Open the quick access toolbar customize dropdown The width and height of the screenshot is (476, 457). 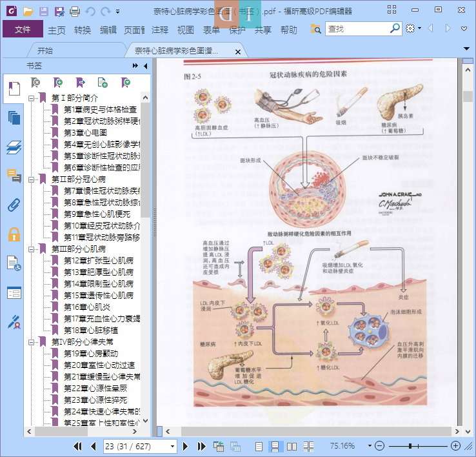[x=117, y=12]
